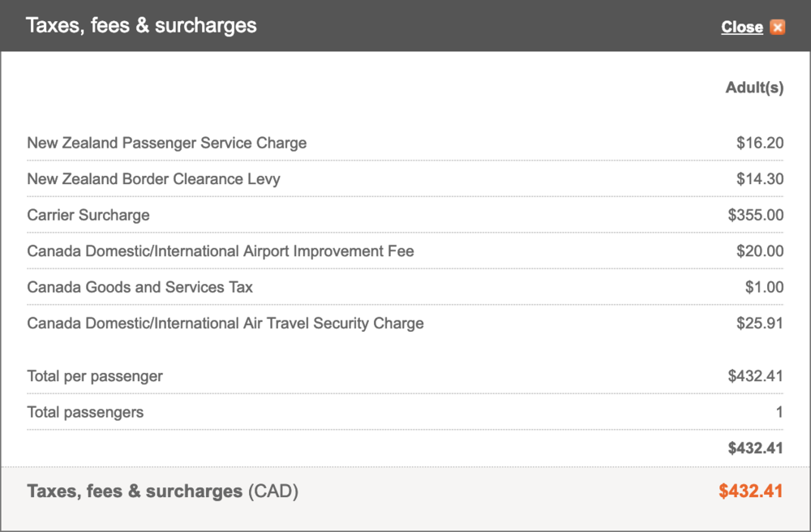Click the orange $432.41 grand total
This screenshot has width=811, height=532.
pyautogui.click(x=750, y=491)
